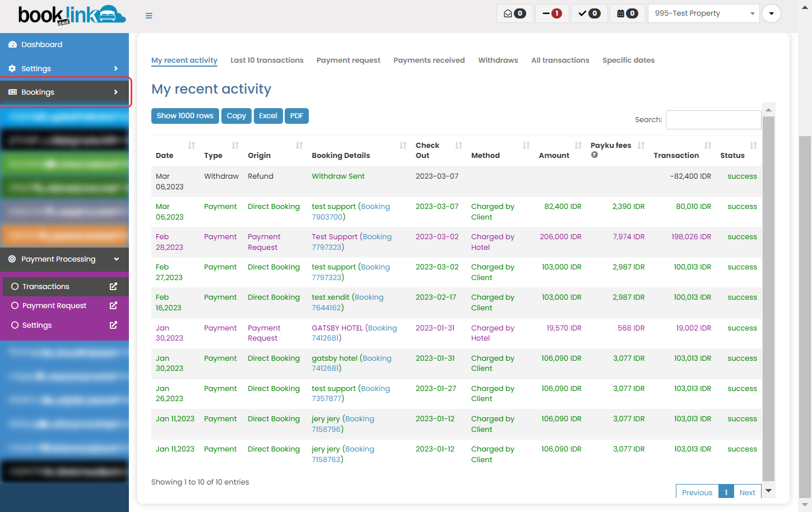
Task: Expand the Settings sidebar chevron
Action: (x=116, y=68)
